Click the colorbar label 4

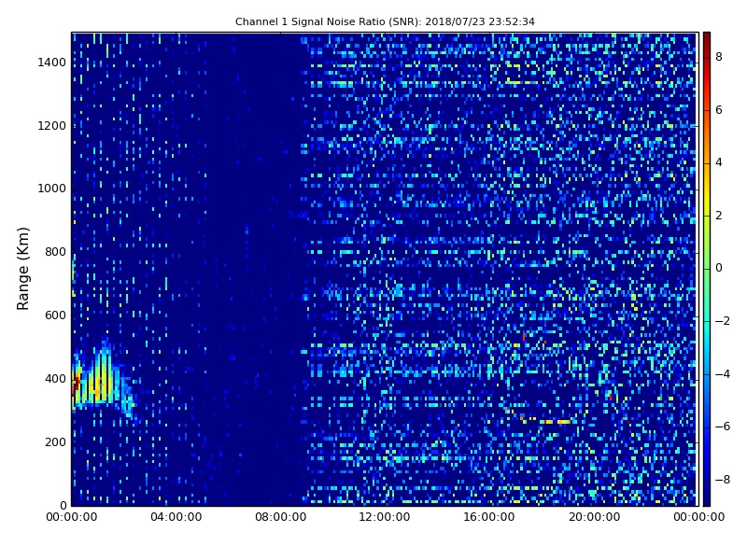(719, 162)
